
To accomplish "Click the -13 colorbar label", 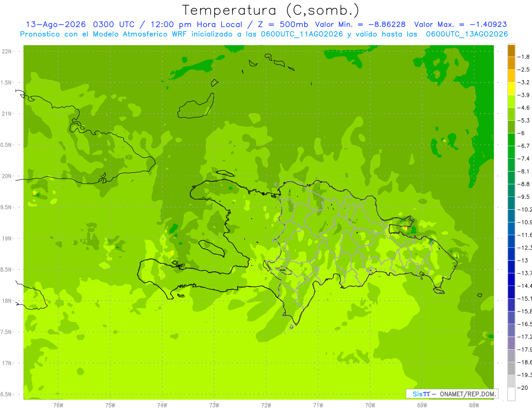I will point(523,260).
